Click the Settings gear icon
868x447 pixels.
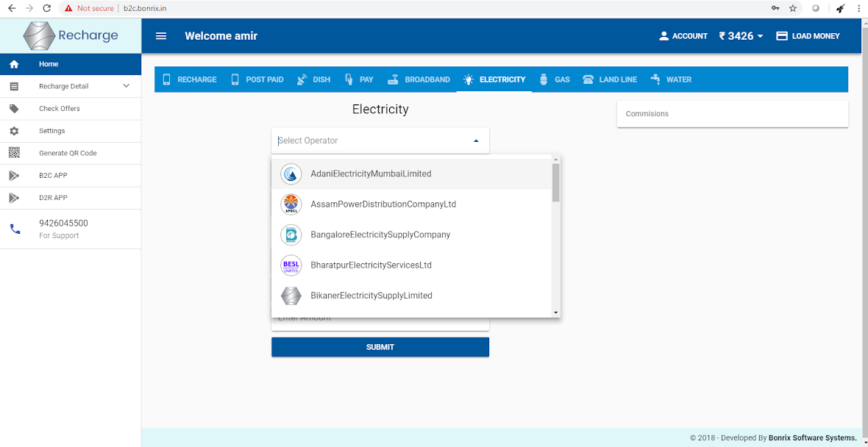click(x=15, y=131)
